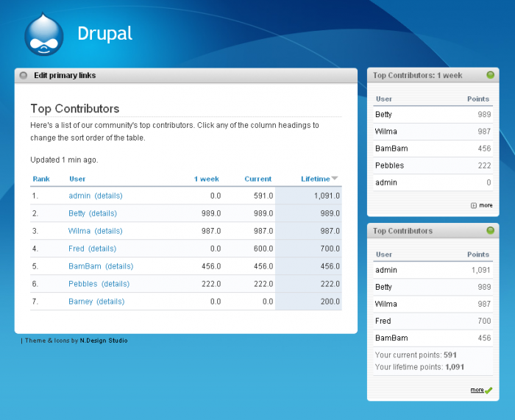Click the Drupal drop logo
The height and width of the screenshot is (420, 515).
44,34
